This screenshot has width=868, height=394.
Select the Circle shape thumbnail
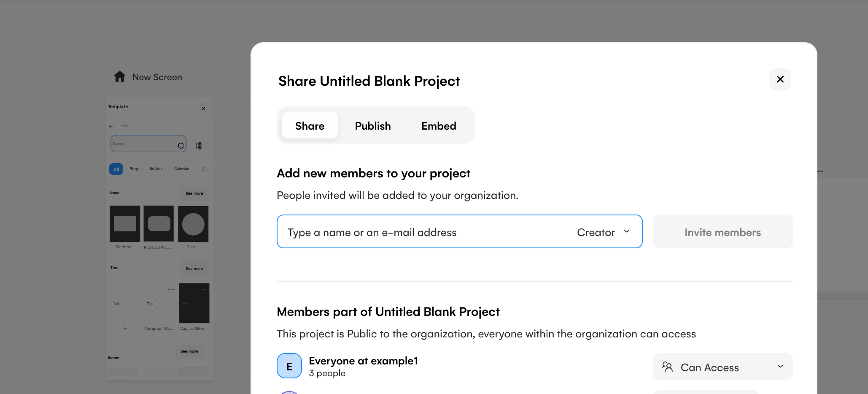(x=193, y=224)
